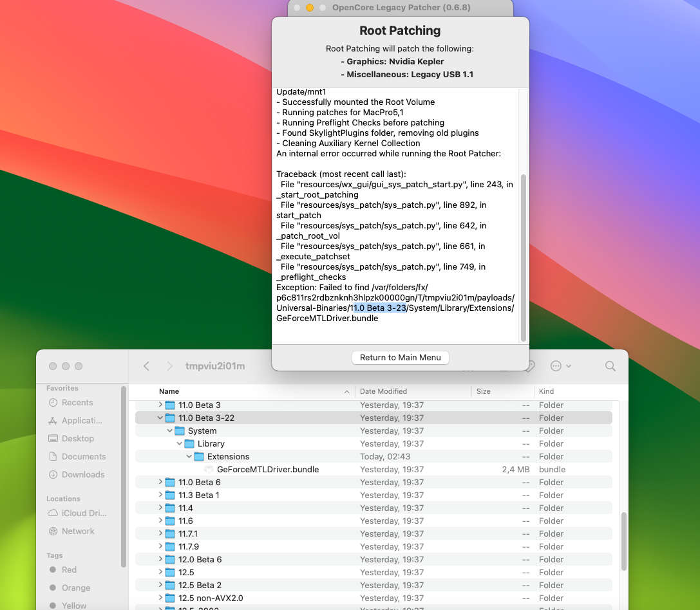This screenshot has width=700, height=610.
Task: Open Finder search magnifier
Action: pos(610,366)
